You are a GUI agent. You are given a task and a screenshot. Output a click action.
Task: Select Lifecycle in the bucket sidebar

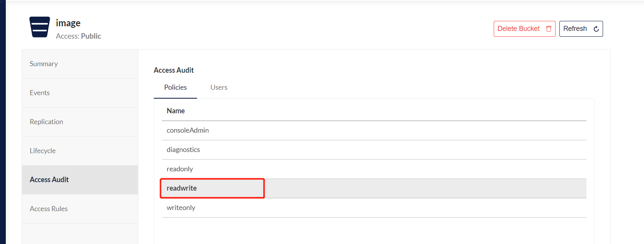pos(42,151)
